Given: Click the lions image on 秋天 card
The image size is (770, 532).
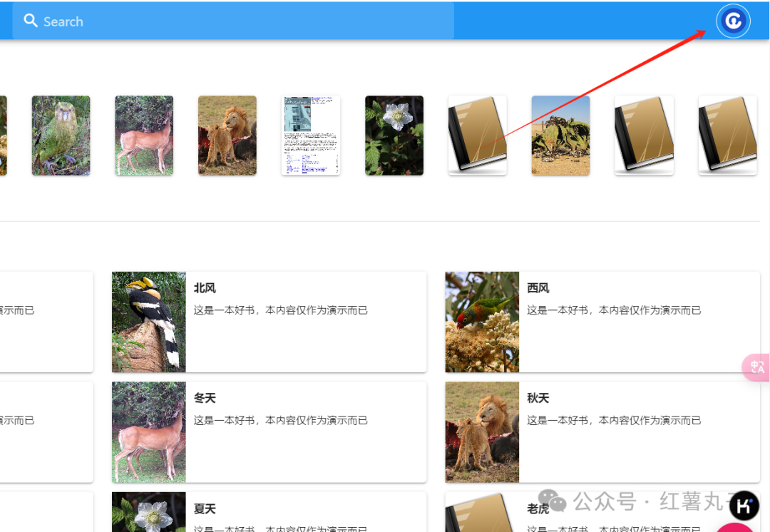Looking at the screenshot, I should pos(482,431).
